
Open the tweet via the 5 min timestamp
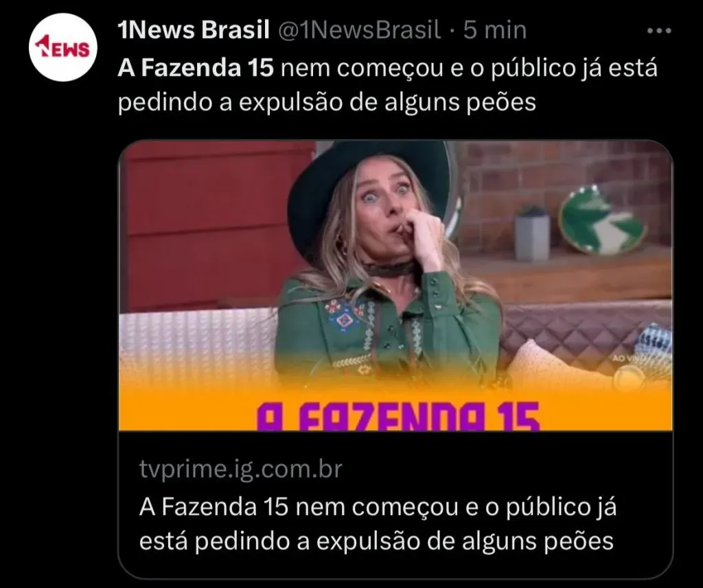pyautogui.click(x=494, y=30)
